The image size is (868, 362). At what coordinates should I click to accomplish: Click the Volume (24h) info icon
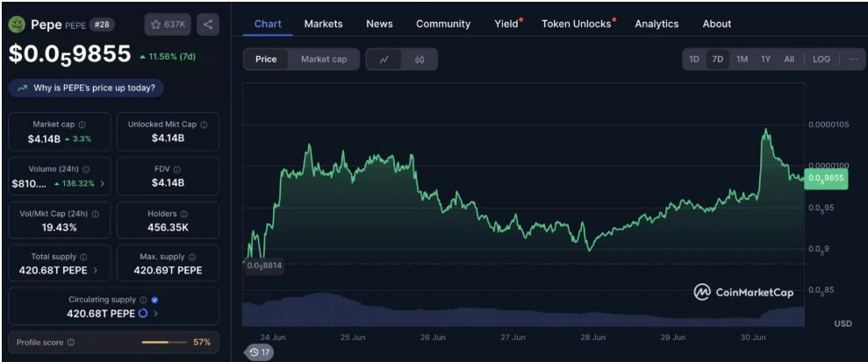(86, 170)
